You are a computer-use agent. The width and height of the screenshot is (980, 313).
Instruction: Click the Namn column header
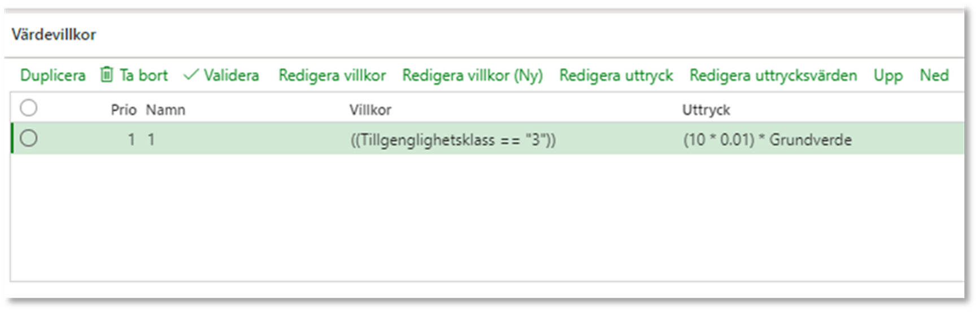click(165, 110)
